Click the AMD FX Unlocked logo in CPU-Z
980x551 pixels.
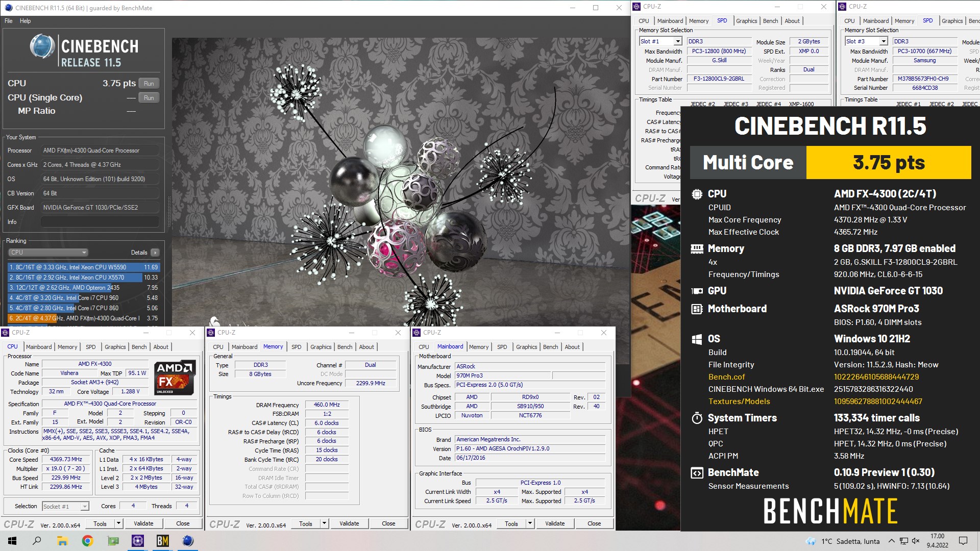175,378
